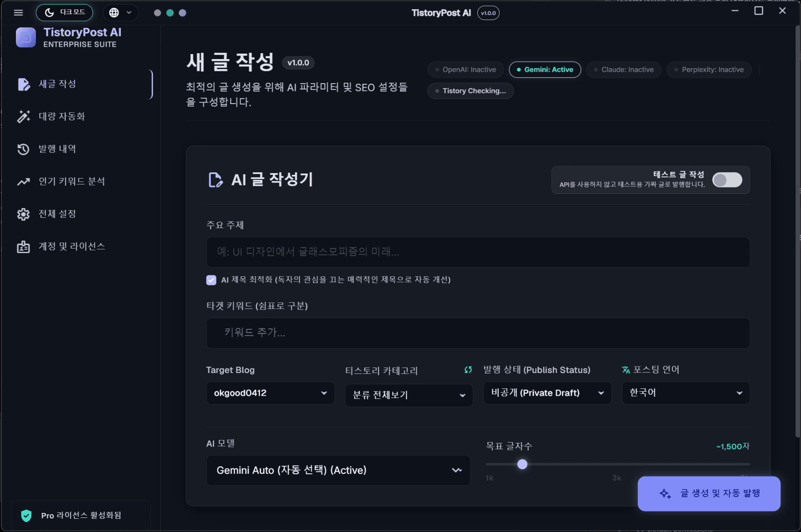Click the translate icon beside 포스팅 언어

(x=626, y=370)
